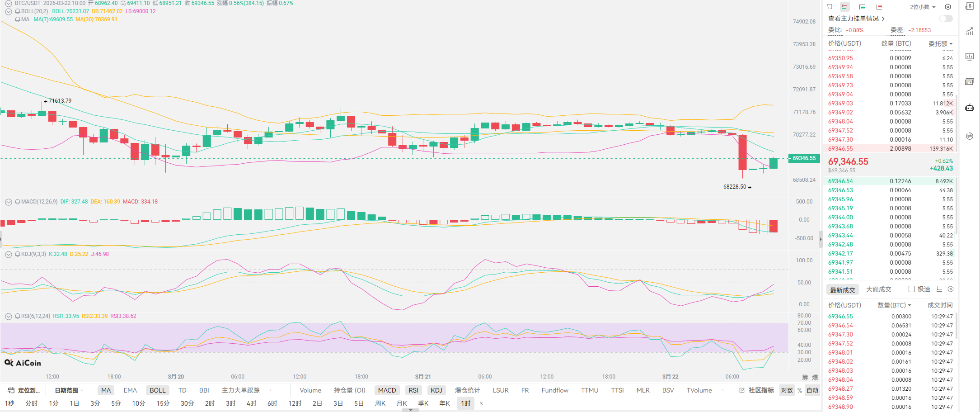Click the ETF panel icon in sidebar
980x412 pixels.
coord(969,82)
